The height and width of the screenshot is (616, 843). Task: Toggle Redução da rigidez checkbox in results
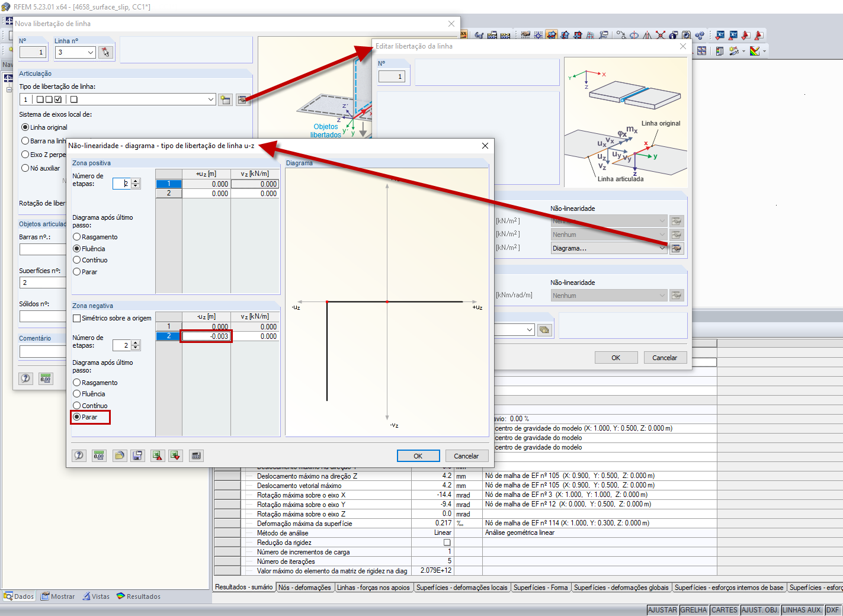point(447,543)
